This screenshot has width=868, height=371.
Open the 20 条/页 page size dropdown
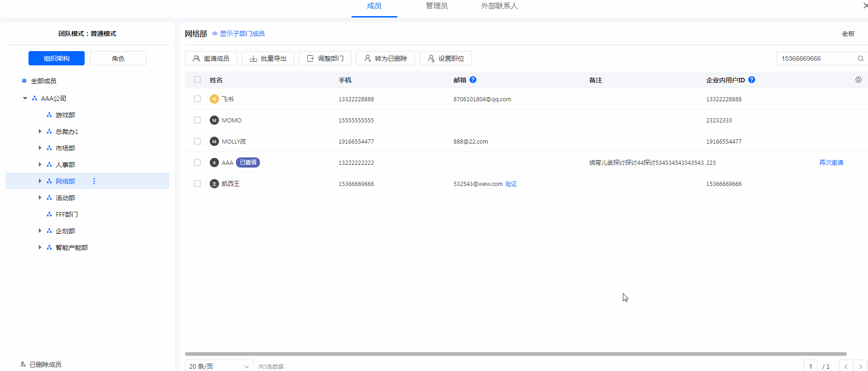pos(219,366)
